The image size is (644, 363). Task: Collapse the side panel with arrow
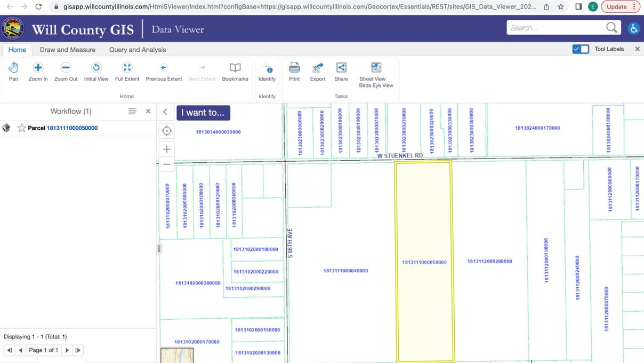[x=165, y=112]
